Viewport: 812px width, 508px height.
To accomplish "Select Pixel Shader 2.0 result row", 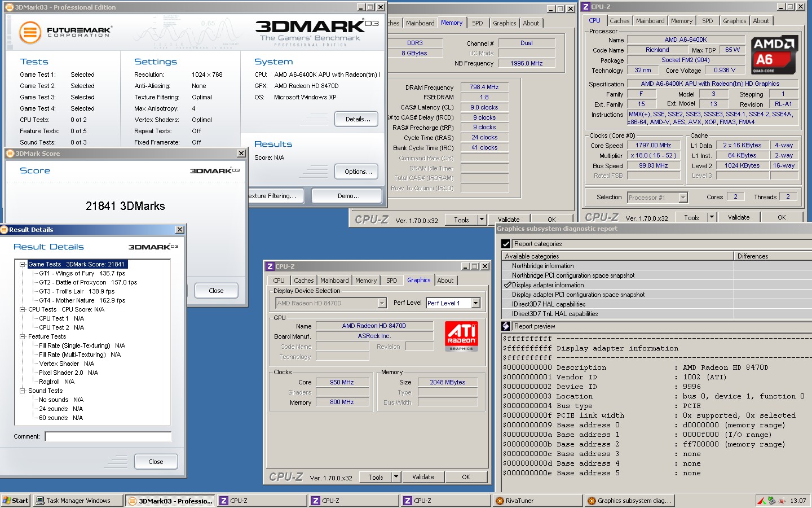I will (x=69, y=373).
